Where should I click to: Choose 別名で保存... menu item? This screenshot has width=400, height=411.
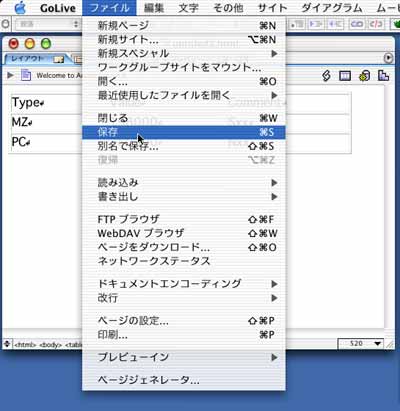click(x=184, y=146)
